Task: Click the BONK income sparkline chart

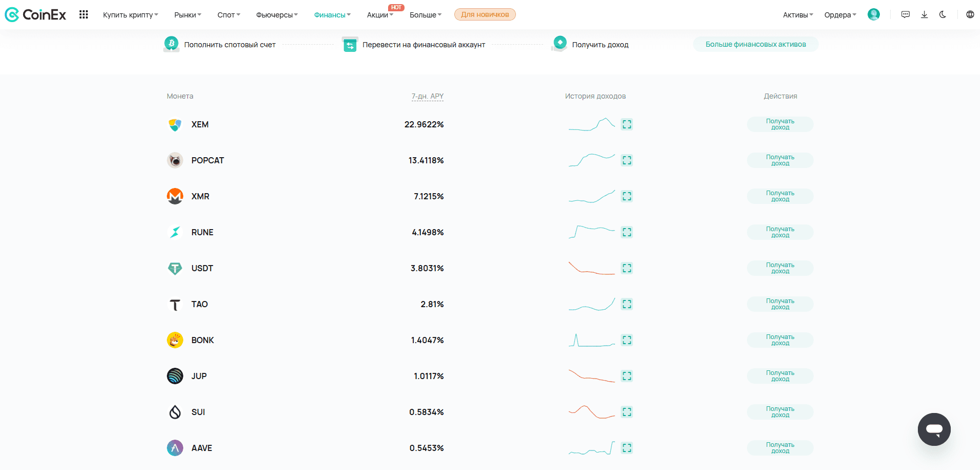Action: (x=592, y=340)
